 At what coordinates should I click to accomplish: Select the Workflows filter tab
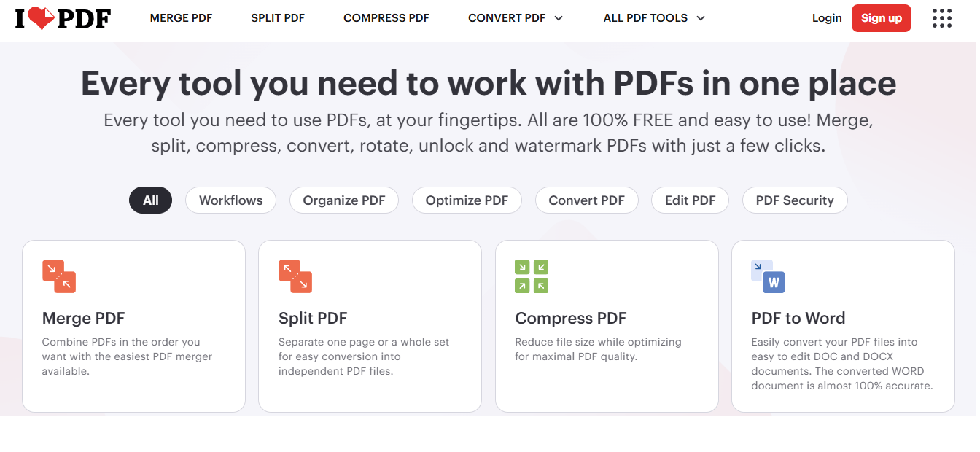(230, 200)
